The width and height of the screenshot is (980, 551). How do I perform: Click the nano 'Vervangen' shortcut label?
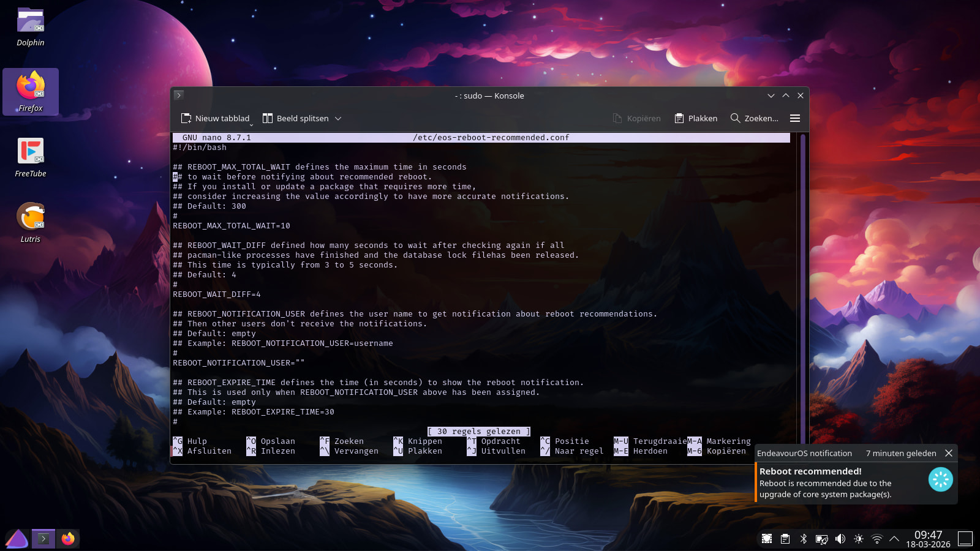click(356, 451)
